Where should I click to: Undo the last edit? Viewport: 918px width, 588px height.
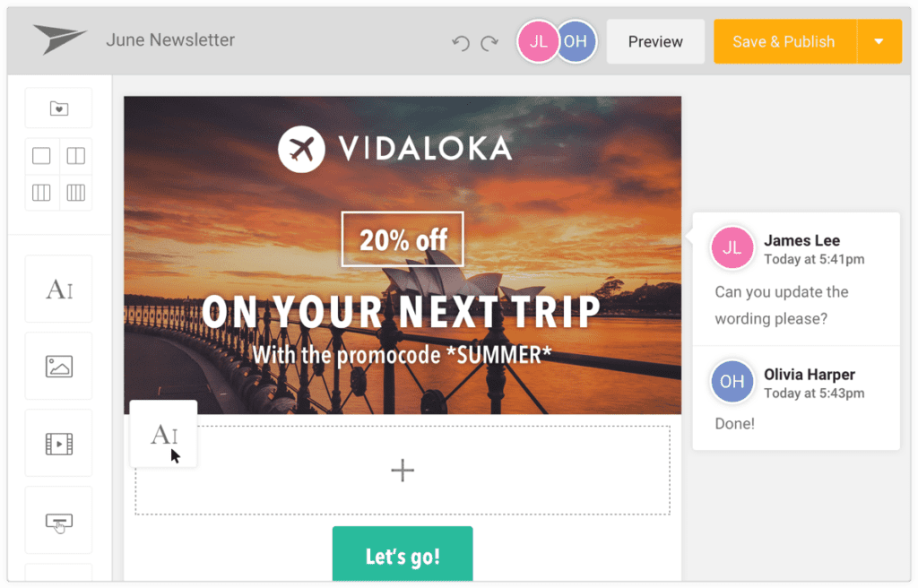point(461,43)
